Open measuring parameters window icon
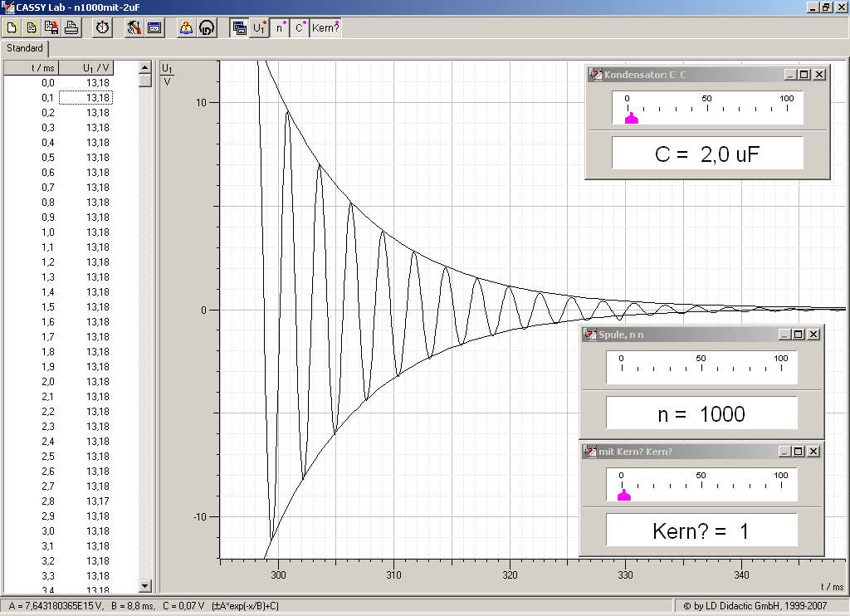 154,27
